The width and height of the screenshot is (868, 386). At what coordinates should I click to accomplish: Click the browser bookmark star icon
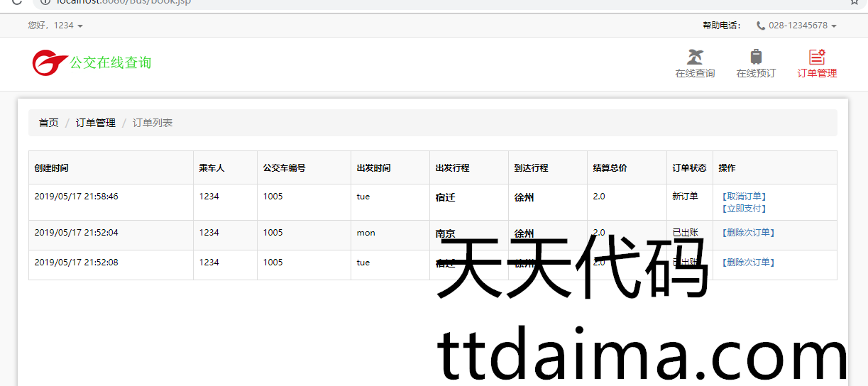(x=854, y=2)
